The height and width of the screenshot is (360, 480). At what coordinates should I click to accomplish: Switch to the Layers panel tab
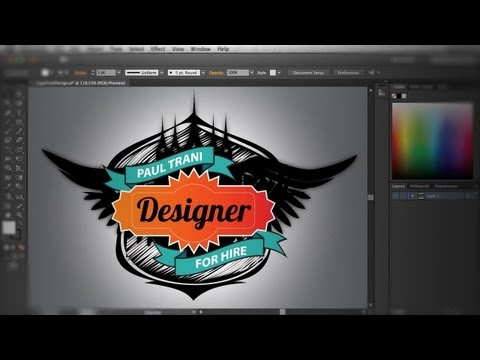pyautogui.click(x=398, y=186)
